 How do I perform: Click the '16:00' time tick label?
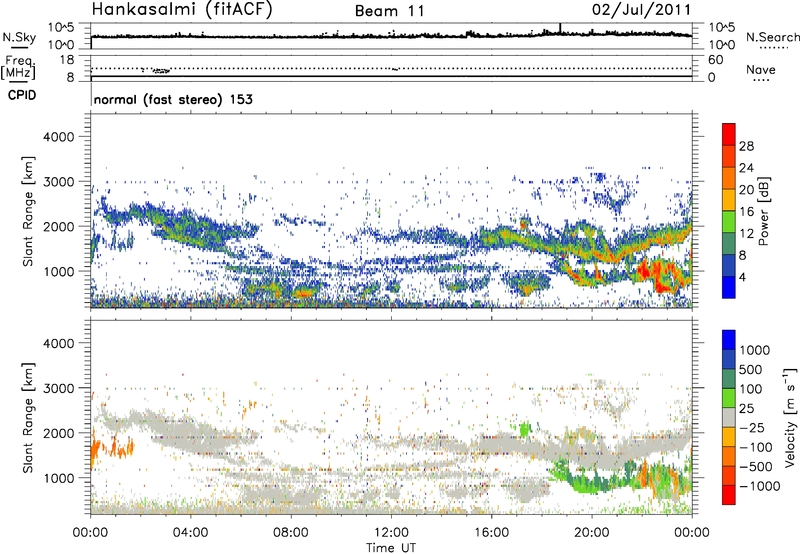point(491,533)
